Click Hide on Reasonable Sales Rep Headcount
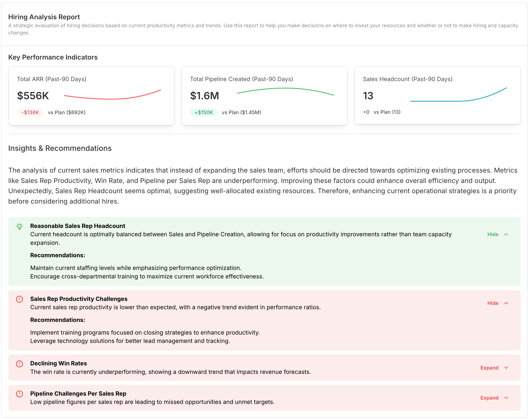Viewport: 530px width, 420px height. 493,234
